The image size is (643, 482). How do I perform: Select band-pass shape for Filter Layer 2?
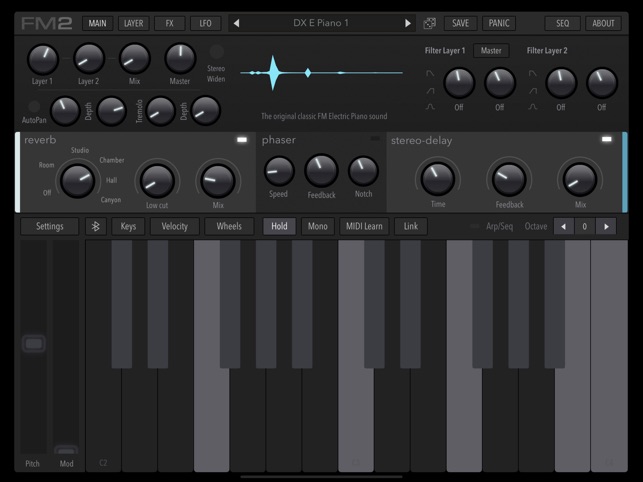[x=532, y=107]
